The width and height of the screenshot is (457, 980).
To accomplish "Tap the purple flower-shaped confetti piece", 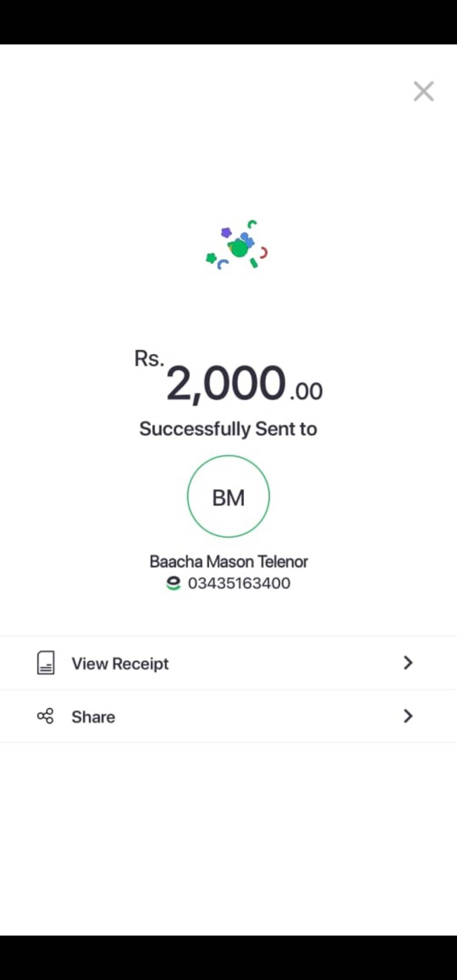I will [226, 233].
